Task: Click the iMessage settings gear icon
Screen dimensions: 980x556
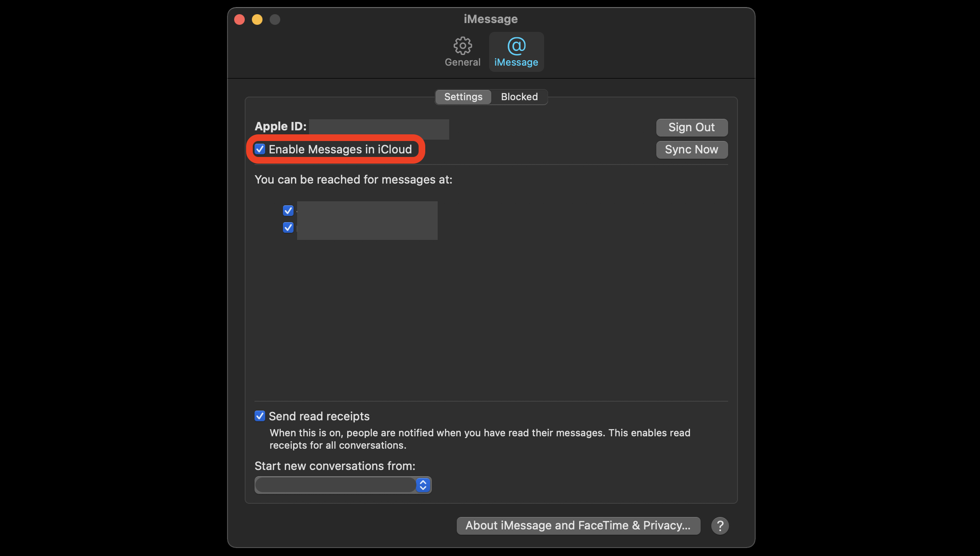Action: coord(462,45)
